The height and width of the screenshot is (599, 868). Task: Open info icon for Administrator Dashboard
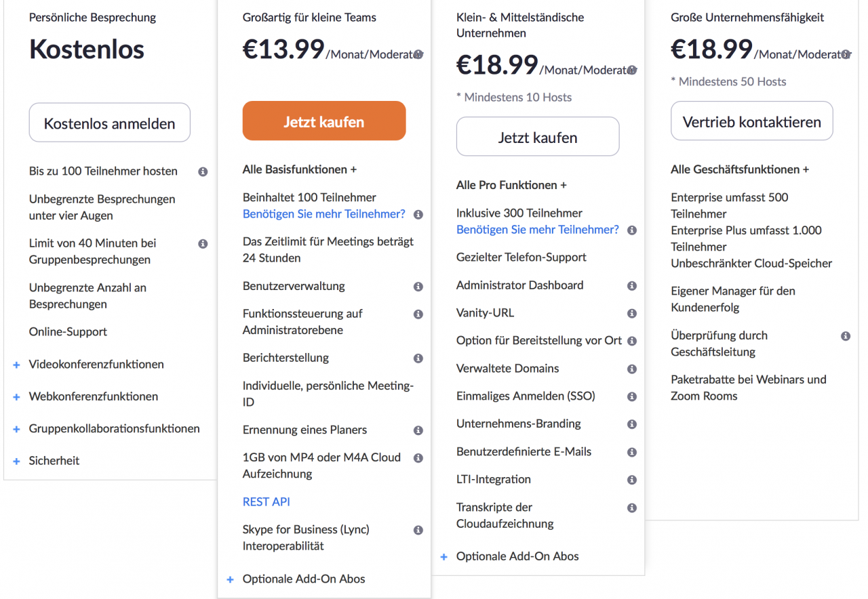[632, 286]
